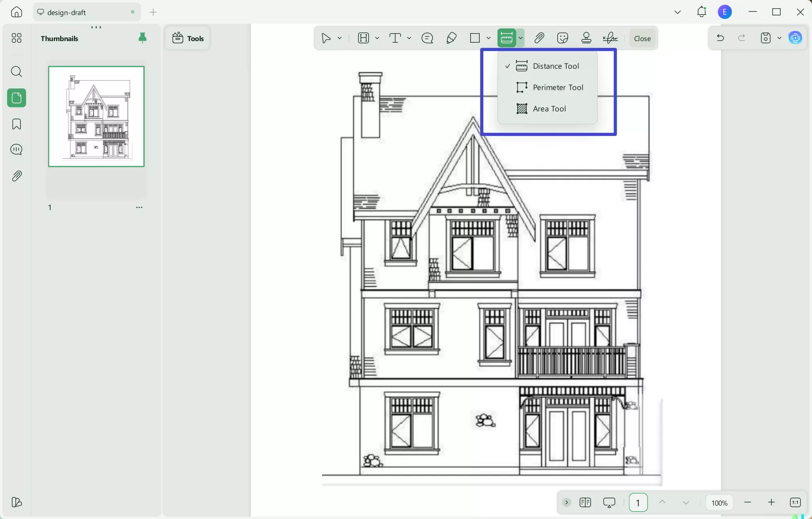The image size is (812, 519).
Task: Attach a file with the paperclip tool
Action: pos(539,38)
